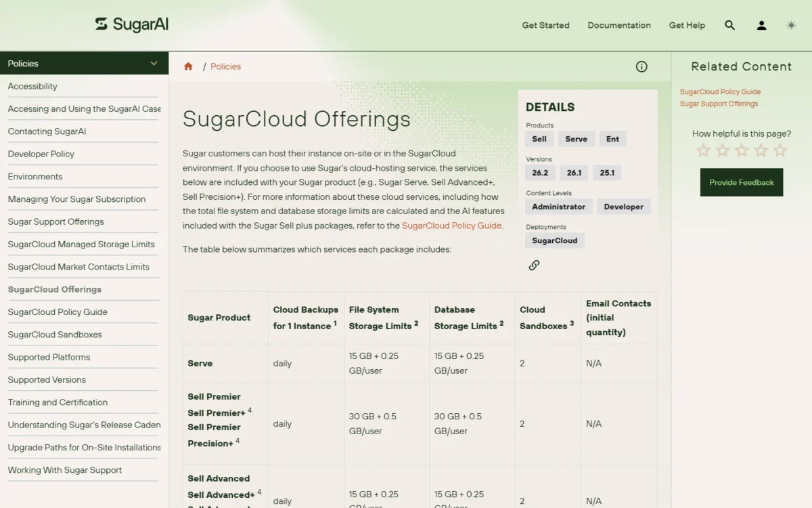Open Get Started menu
Image resolution: width=812 pixels, height=508 pixels.
545,25
